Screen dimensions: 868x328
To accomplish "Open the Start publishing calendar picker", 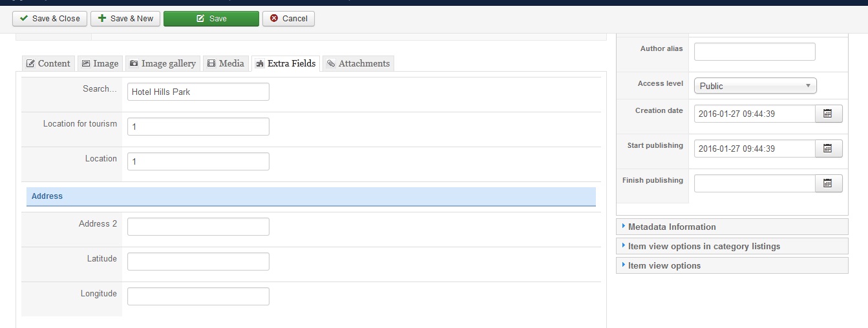I will click(x=828, y=149).
